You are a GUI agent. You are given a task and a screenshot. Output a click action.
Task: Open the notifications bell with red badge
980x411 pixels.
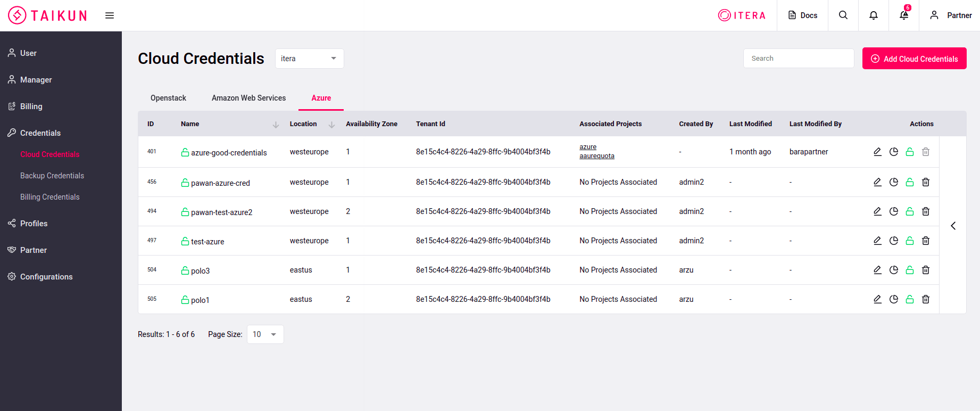904,15
